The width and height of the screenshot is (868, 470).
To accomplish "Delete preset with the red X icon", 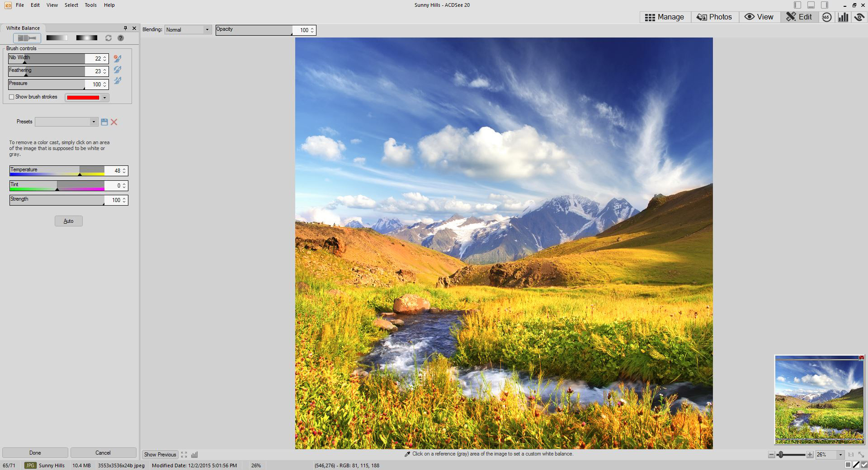I will (114, 122).
